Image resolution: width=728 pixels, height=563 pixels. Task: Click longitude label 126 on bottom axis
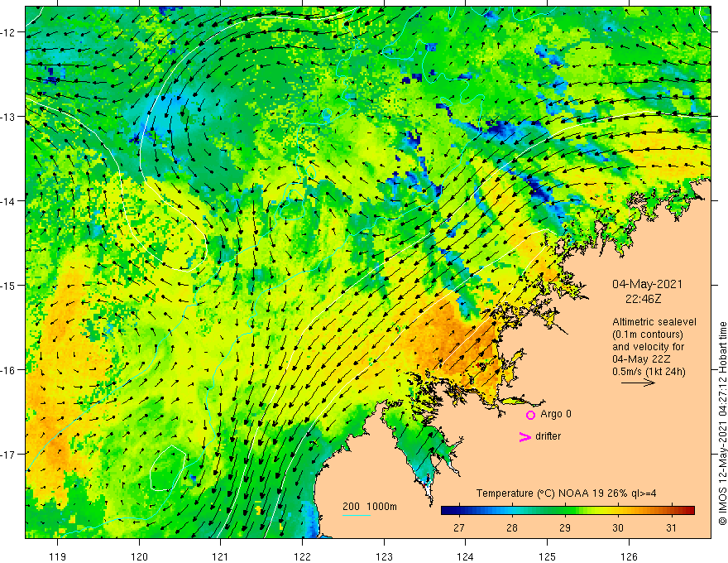click(x=629, y=556)
